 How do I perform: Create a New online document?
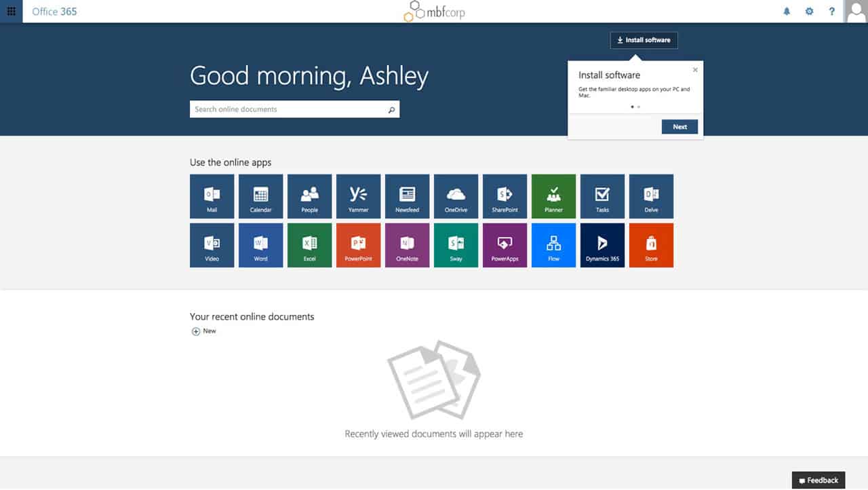(x=204, y=331)
